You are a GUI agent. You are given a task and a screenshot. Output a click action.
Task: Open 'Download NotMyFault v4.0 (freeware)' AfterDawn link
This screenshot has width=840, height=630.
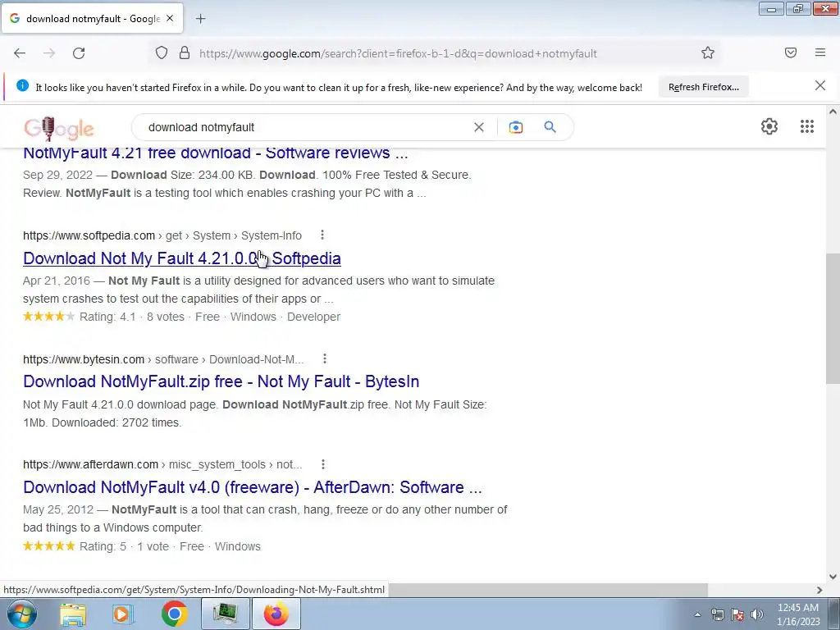[253, 487]
